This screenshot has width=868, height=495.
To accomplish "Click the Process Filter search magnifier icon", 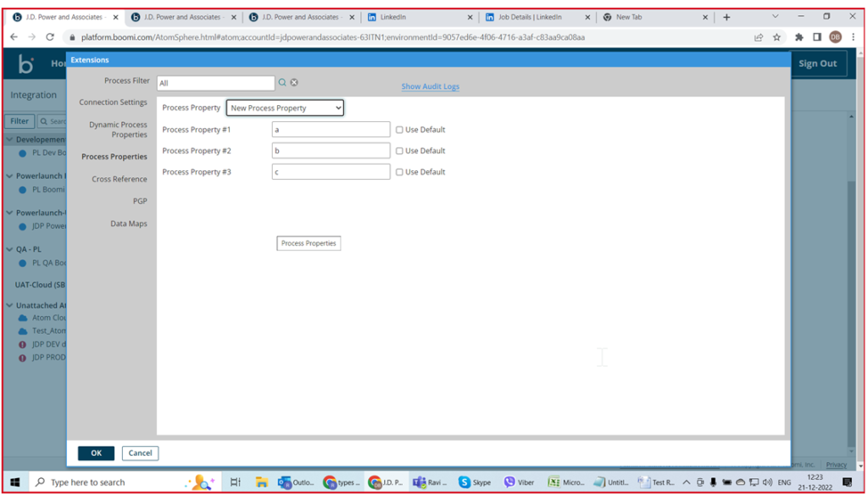I will pyautogui.click(x=283, y=82).
